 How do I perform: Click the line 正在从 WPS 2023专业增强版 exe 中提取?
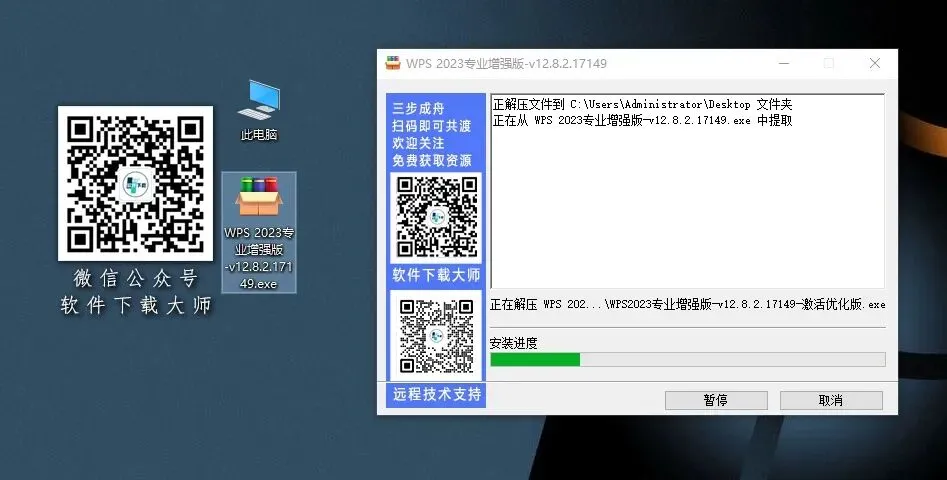click(642, 120)
